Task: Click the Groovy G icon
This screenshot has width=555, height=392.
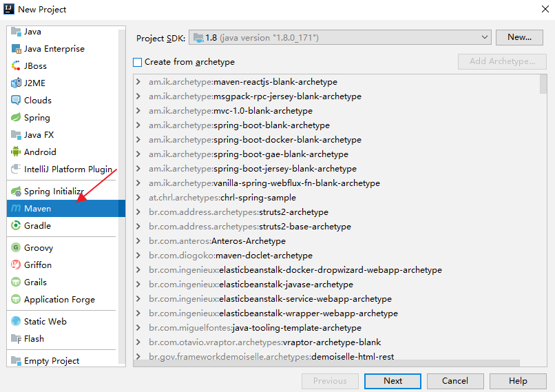Action: [16, 247]
